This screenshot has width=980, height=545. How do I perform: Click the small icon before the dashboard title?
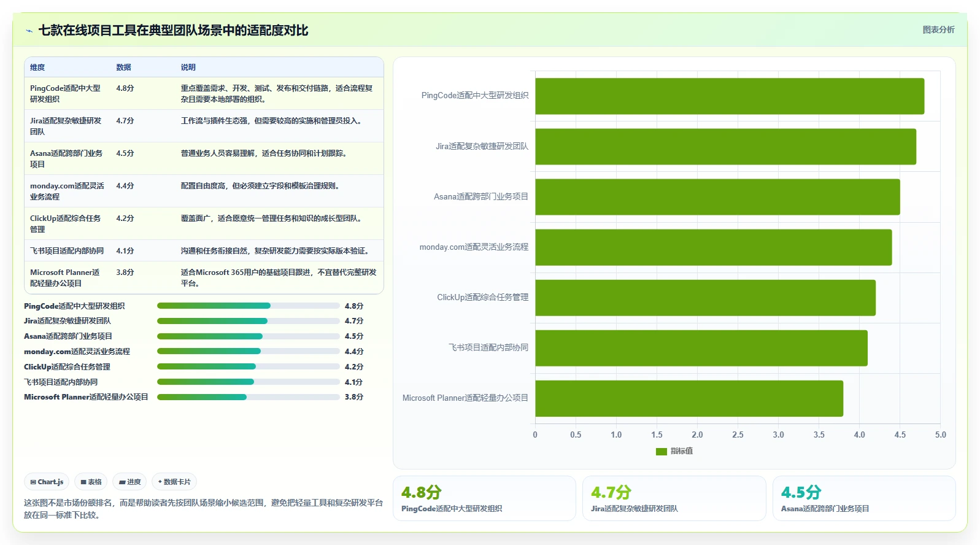pos(29,31)
